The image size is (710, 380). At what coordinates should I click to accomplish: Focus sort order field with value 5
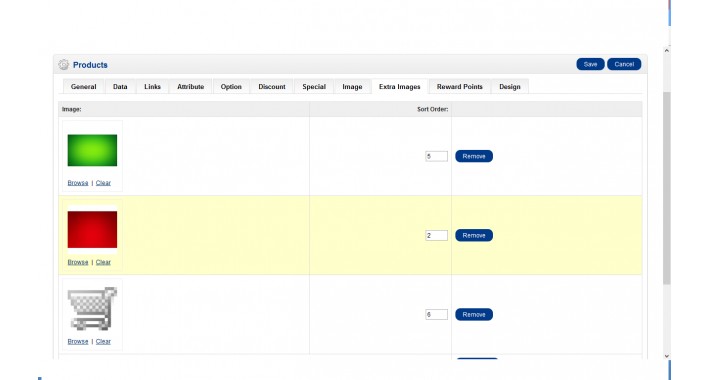point(437,156)
